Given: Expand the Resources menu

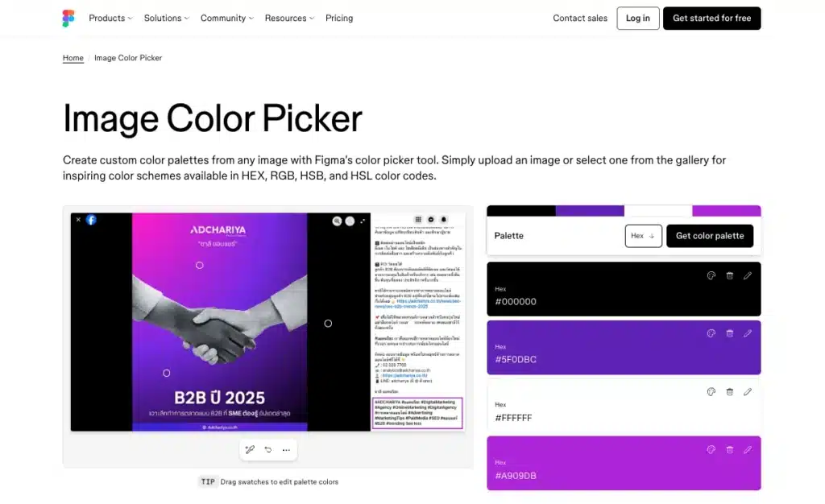Looking at the screenshot, I should click(289, 19).
